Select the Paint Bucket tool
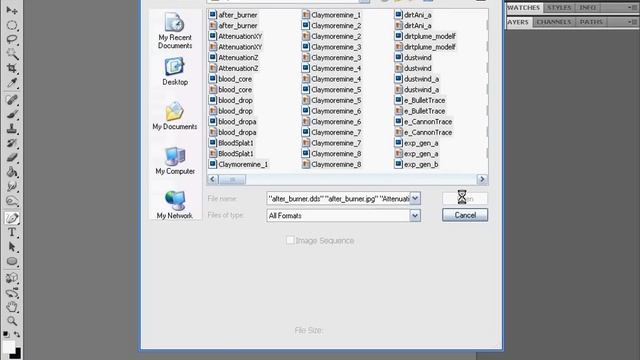This screenshot has width=640, height=360. [x=12, y=172]
